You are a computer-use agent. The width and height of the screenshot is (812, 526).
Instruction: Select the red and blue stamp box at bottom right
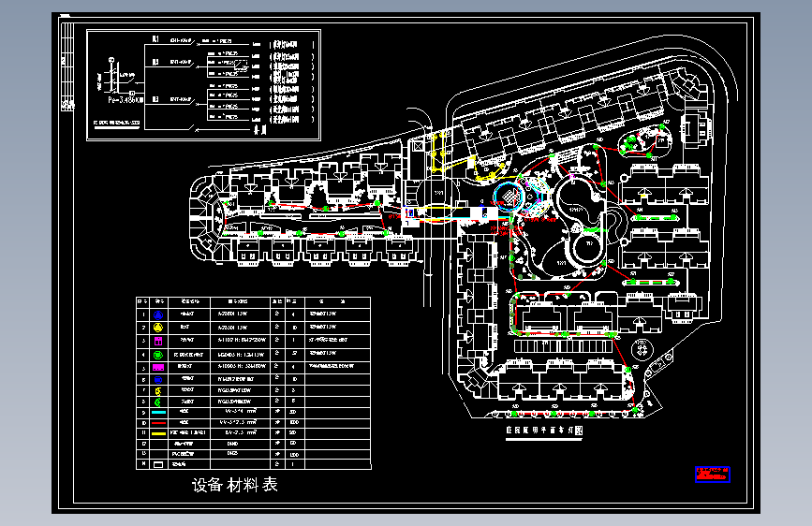713,475
